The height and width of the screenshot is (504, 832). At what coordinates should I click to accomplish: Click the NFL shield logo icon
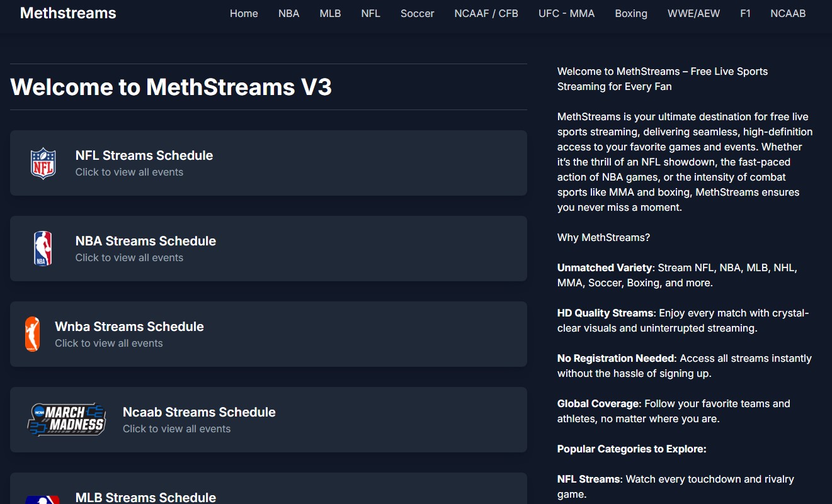coord(43,163)
